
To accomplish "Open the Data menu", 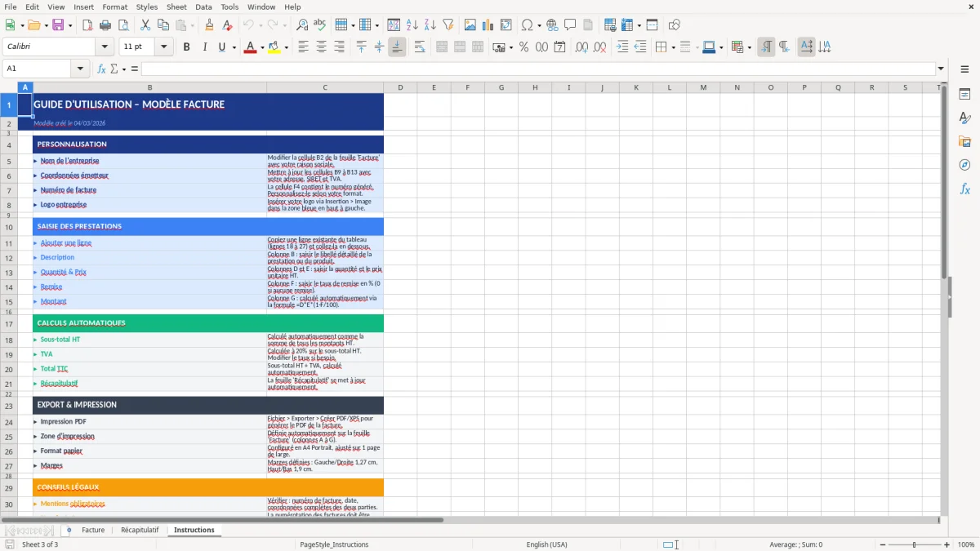I will [x=203, y=7].
